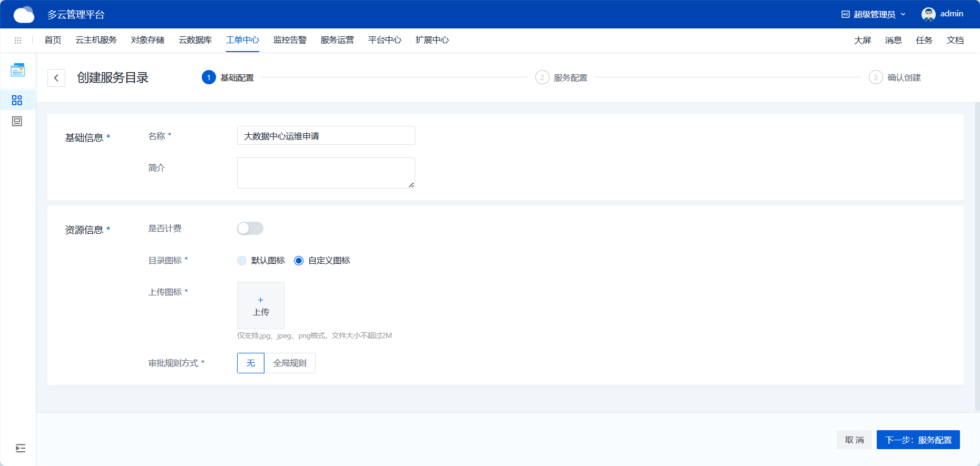This screenshot has height=466, width=980.
Task: Collapse the sidebar with bottom menu icon
Action: click(21, 448)
